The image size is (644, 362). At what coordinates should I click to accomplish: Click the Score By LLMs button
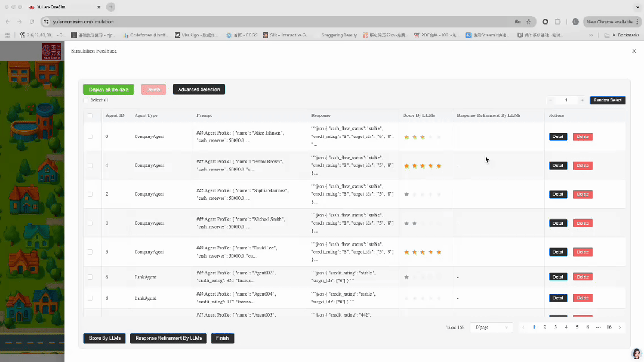(x=104, y=338)
